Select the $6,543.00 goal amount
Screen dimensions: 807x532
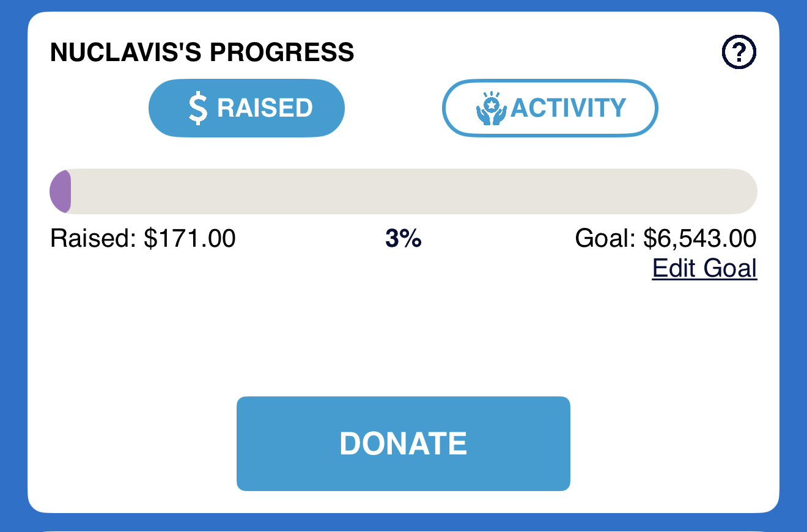tap(700, 238)
